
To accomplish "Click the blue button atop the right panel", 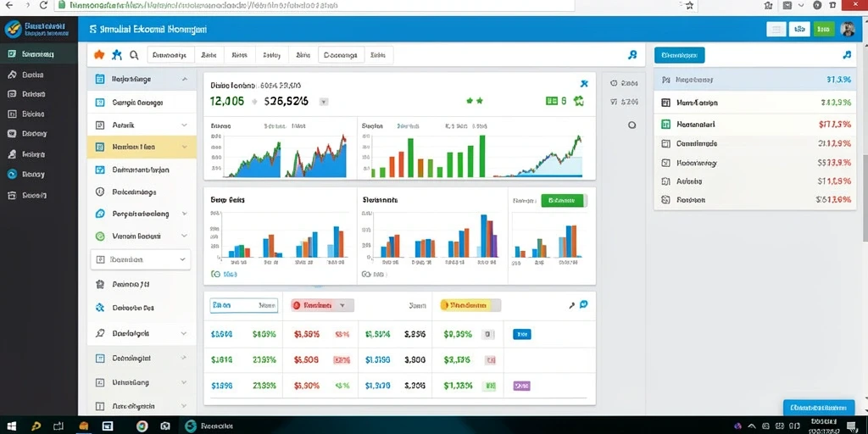I will pos(679,55).
